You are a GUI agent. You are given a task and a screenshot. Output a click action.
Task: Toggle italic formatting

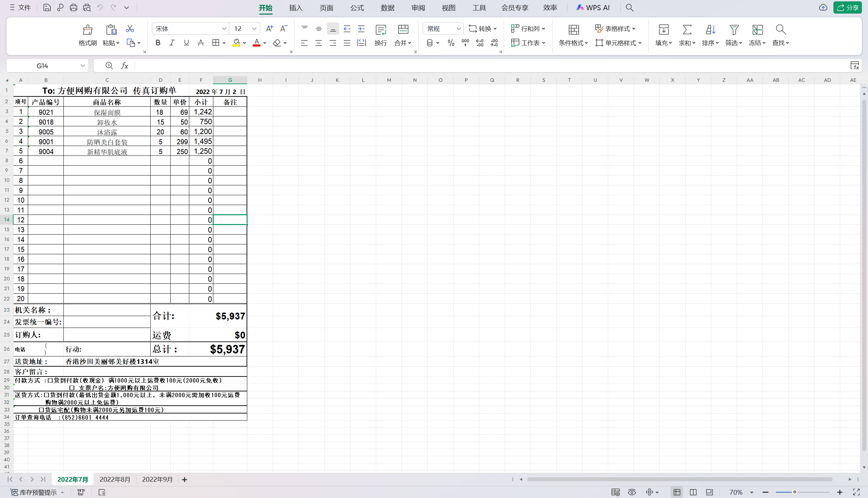click(x=172, y=43)
